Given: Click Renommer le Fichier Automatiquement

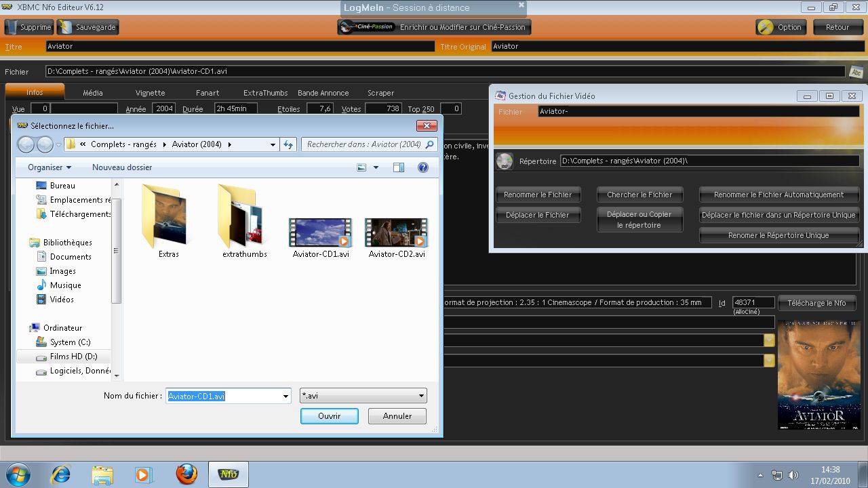Looking at the screenshot, I should pyautogui.click(x=778, y=195).
